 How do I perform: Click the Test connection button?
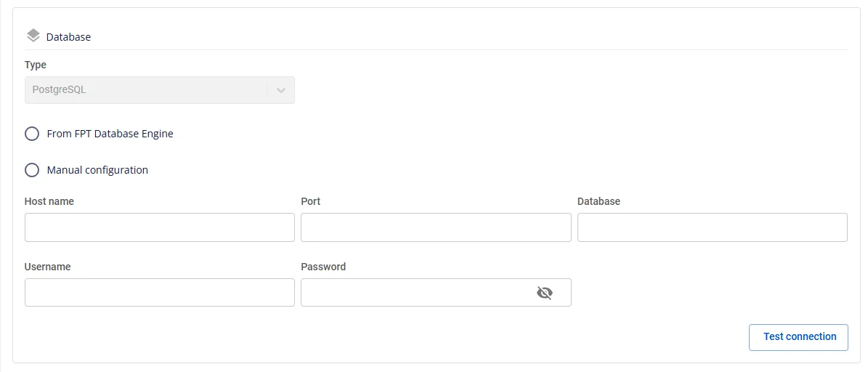(798, 337)
